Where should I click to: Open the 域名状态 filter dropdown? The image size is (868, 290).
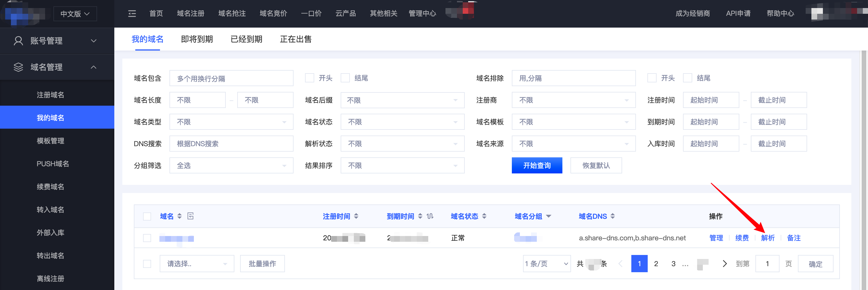(402, 122)
